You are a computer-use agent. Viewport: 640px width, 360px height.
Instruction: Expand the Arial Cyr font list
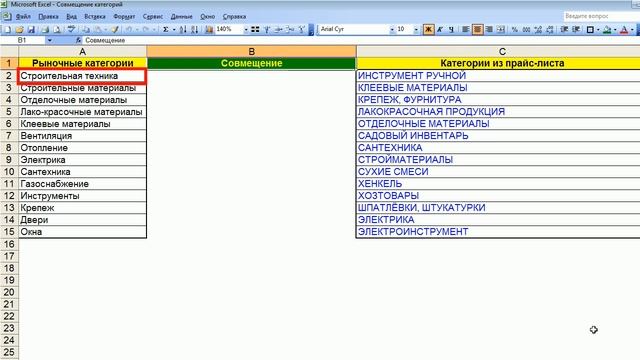(x=392, y=30)
